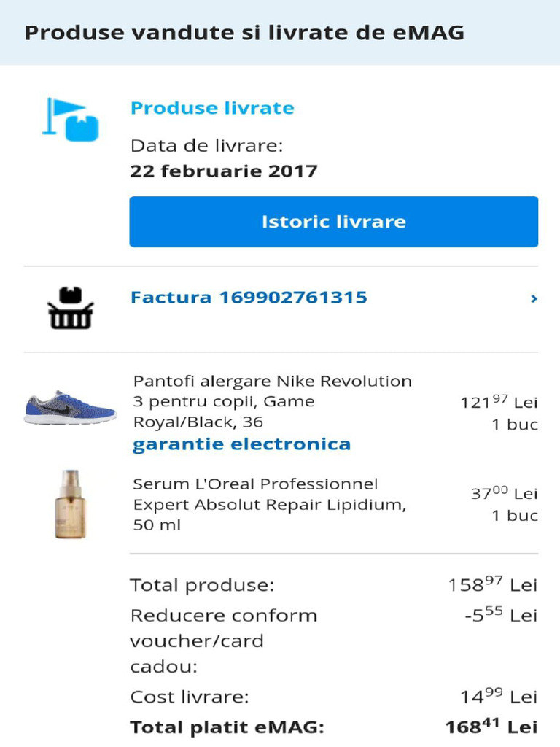Viewport: 560px width, 747px height.
Task: Click the Cost livrare amount 14.99 Lei
Action: pos(499,697)
